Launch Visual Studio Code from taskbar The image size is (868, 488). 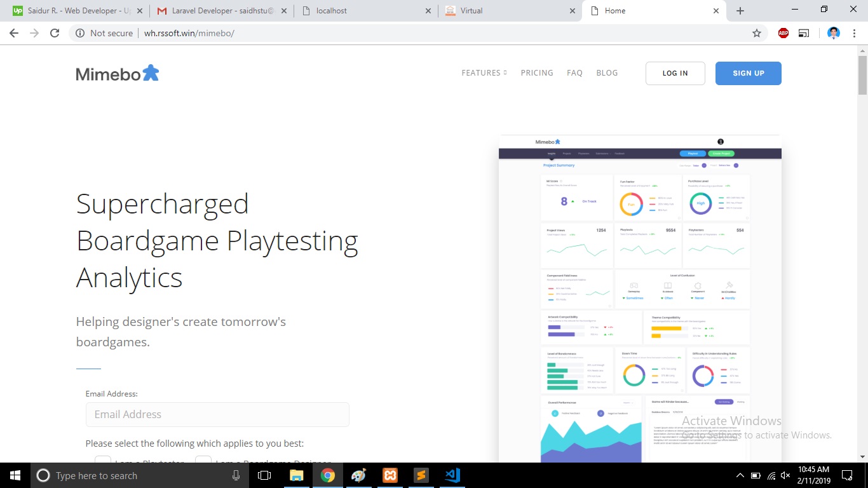[452, 475]
